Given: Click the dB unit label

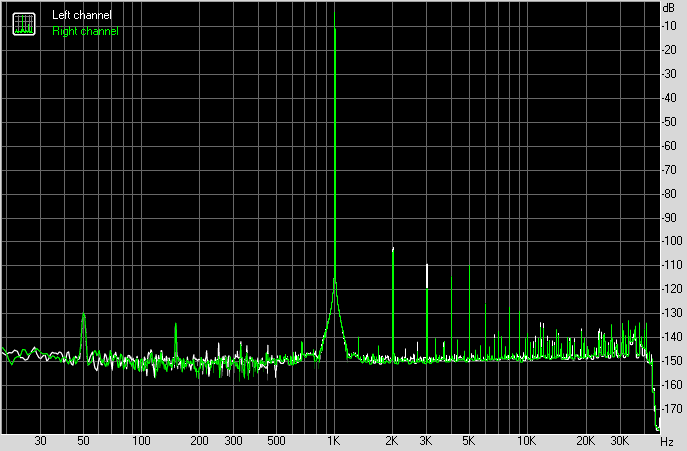Looking at the screenshot, I should pyautogui.click(x=669, y=8).
